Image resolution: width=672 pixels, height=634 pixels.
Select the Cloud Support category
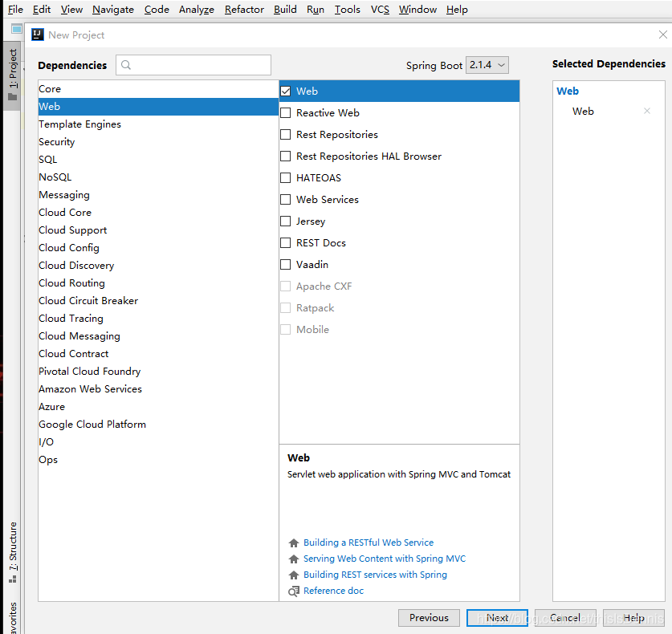158,230
